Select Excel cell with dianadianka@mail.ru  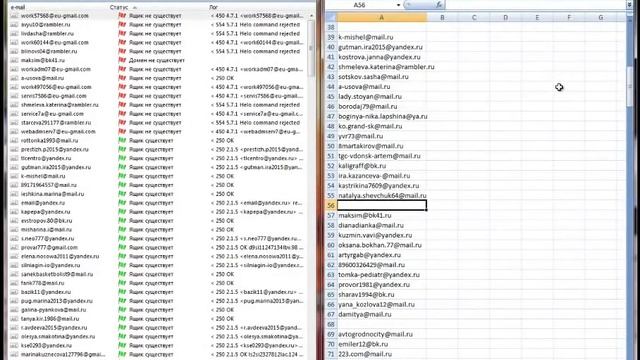tap(382, 225)
